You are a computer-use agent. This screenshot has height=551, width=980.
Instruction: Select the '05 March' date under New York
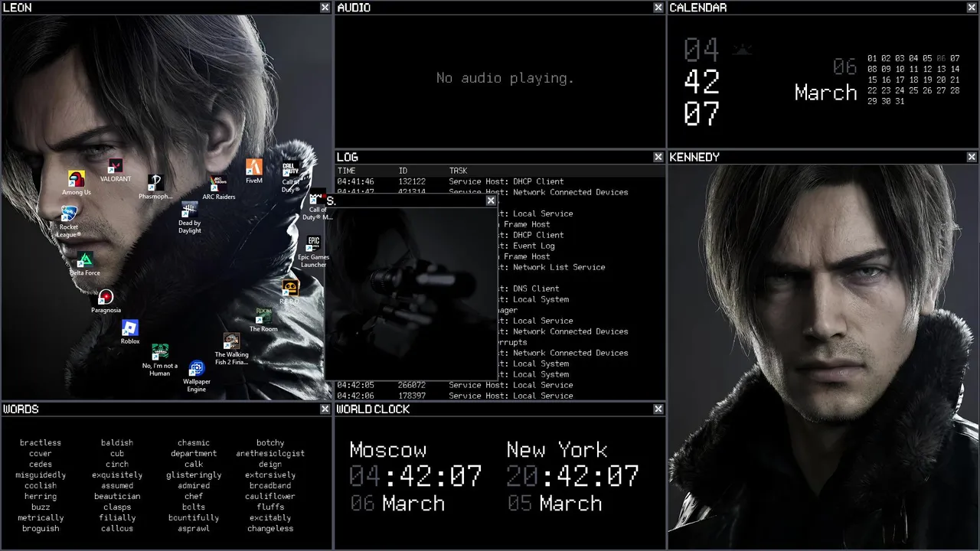coord(554,504)
